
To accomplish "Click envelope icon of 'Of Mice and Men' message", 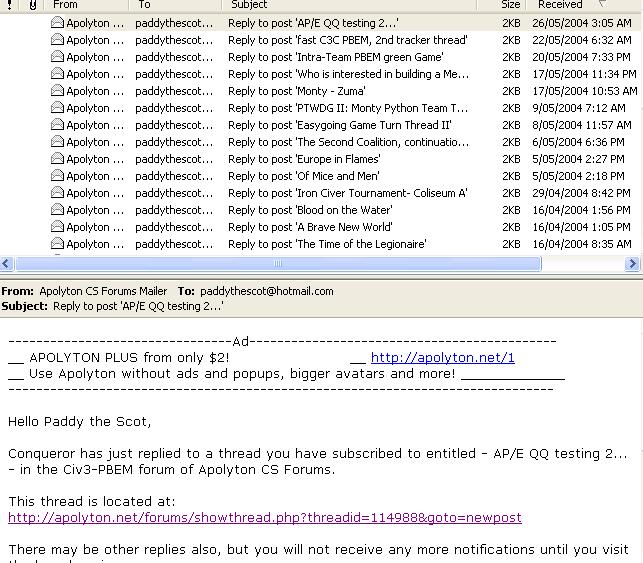I will (57, 176).
